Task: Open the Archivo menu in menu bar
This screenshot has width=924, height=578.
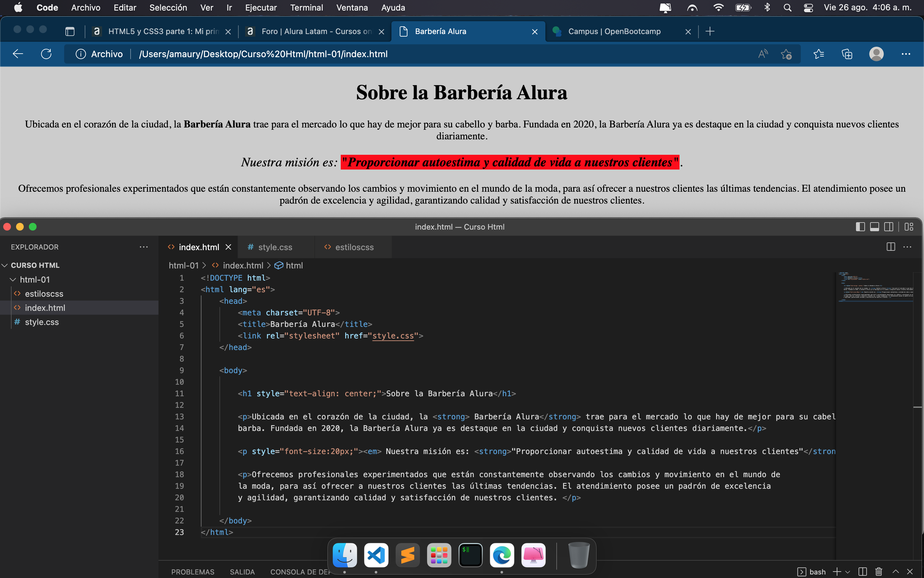Action: coord(86,8)
